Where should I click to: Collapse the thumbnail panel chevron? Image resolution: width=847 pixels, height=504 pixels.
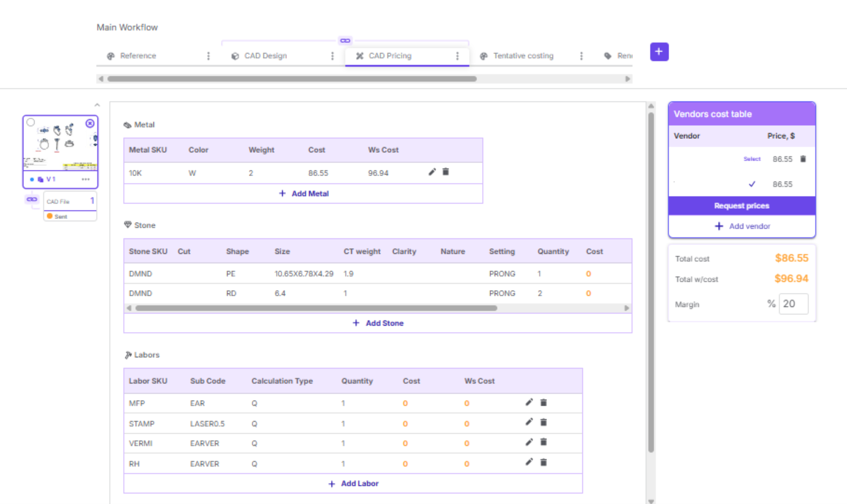pos(97,105)
